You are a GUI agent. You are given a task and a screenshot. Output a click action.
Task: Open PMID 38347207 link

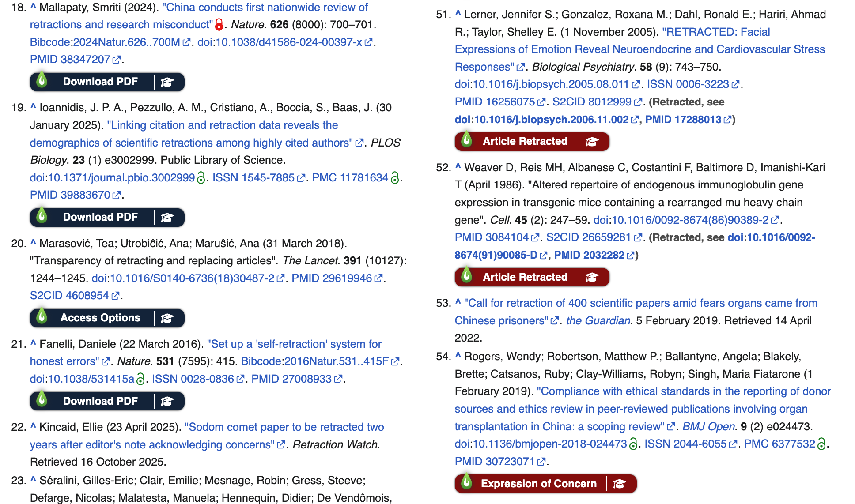70,60
